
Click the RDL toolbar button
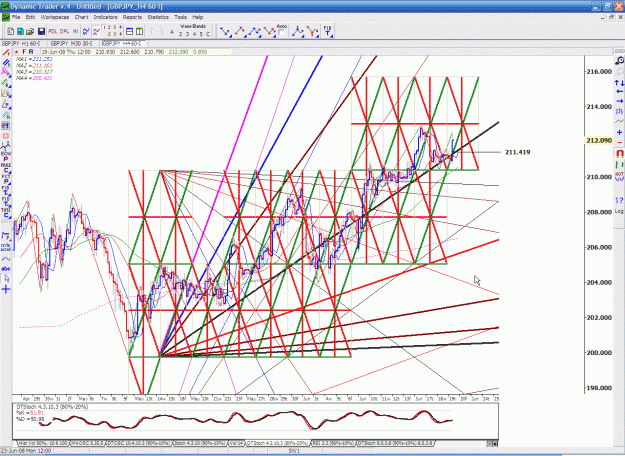[x=53, y=31]
